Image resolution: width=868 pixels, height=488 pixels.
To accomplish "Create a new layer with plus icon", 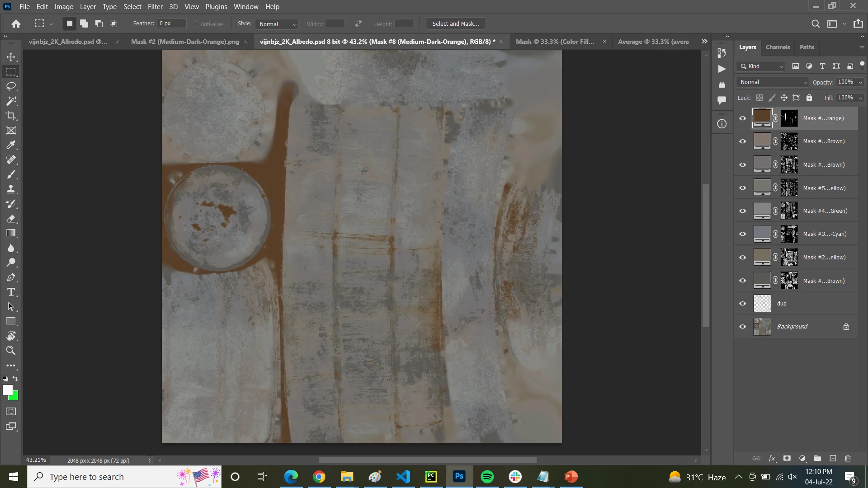I will click(833, 458).
